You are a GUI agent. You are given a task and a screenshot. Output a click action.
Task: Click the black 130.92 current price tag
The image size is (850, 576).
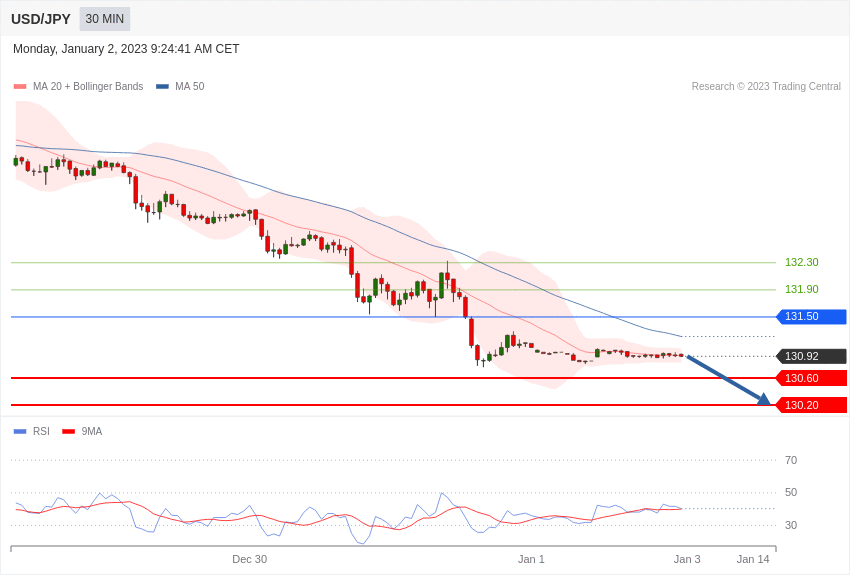(x=812, y=357)
